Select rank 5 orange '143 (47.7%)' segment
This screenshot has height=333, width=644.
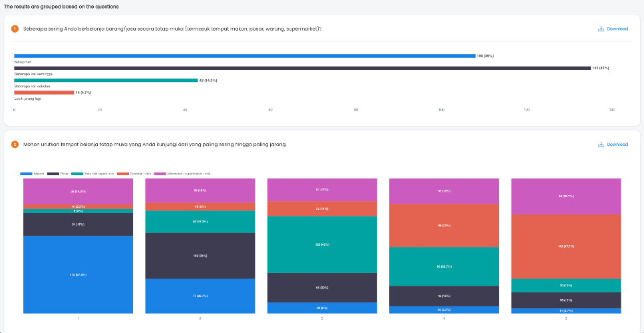coord(566,246)
